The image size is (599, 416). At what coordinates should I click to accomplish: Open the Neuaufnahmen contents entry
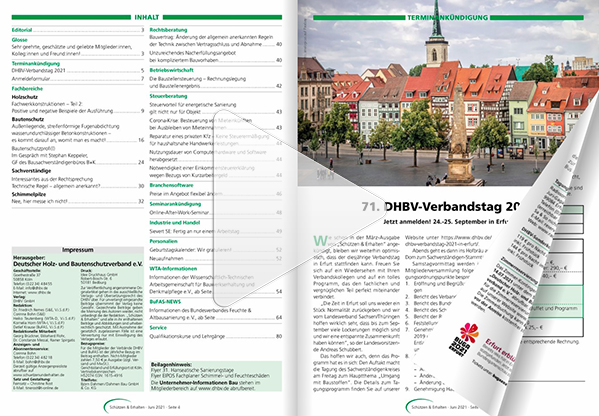(215, 259)
